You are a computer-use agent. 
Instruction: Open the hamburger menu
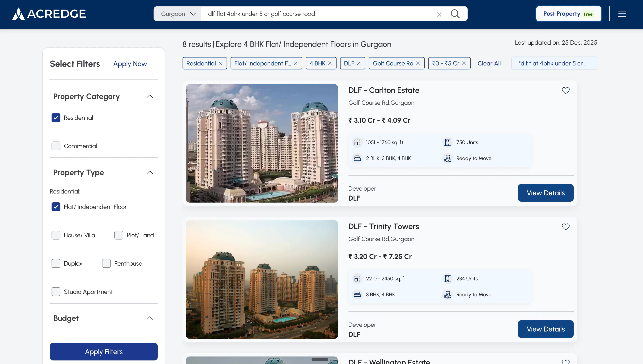(x=622, y=14)
